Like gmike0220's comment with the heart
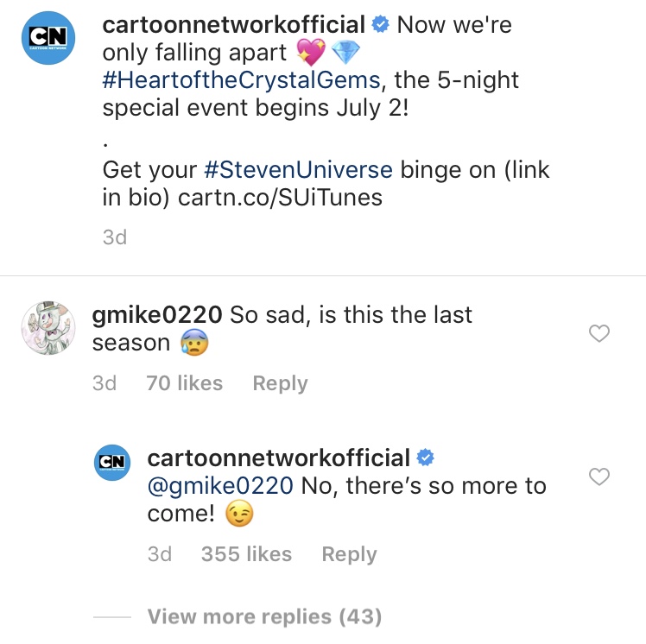The height and width of the screenshot is (644, 646). [x=598, y=333]
